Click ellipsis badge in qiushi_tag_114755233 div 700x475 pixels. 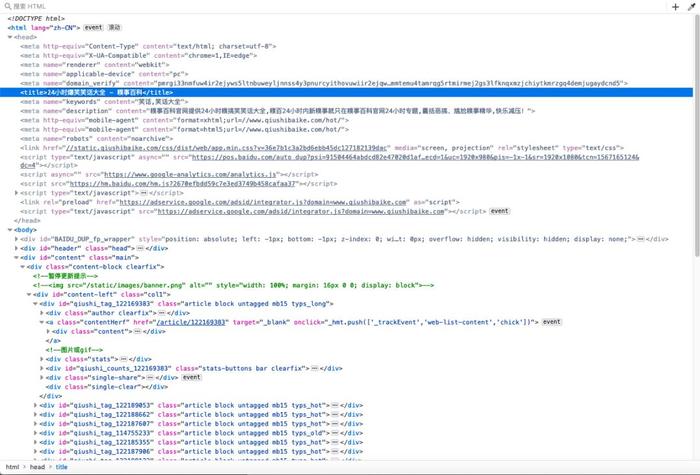tap(335, 433)
